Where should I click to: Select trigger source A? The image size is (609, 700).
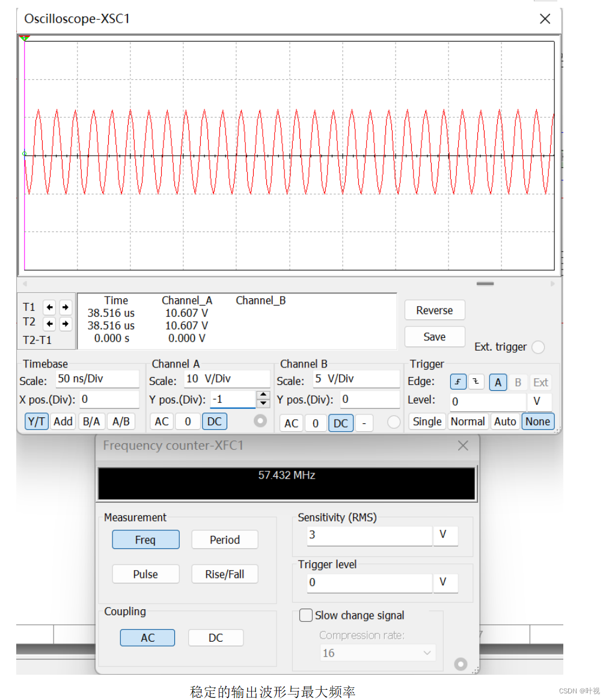(498, 382)
